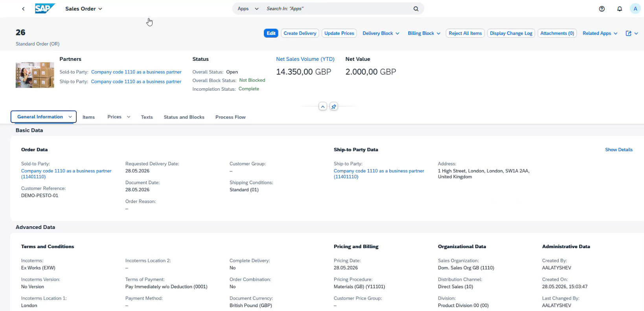Open the user profile avatar A
This screenshot has width=644, height=311.
click(x=635, y=9)
